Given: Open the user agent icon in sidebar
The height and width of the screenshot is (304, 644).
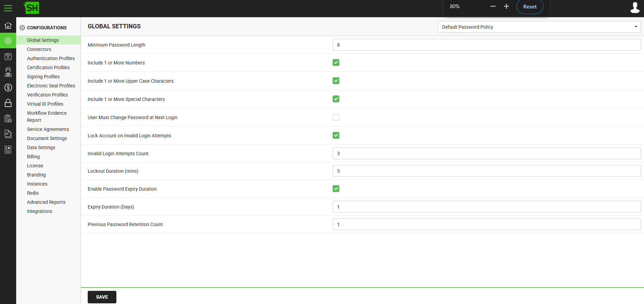Looking at the screenshot, I should click(8, 72).
